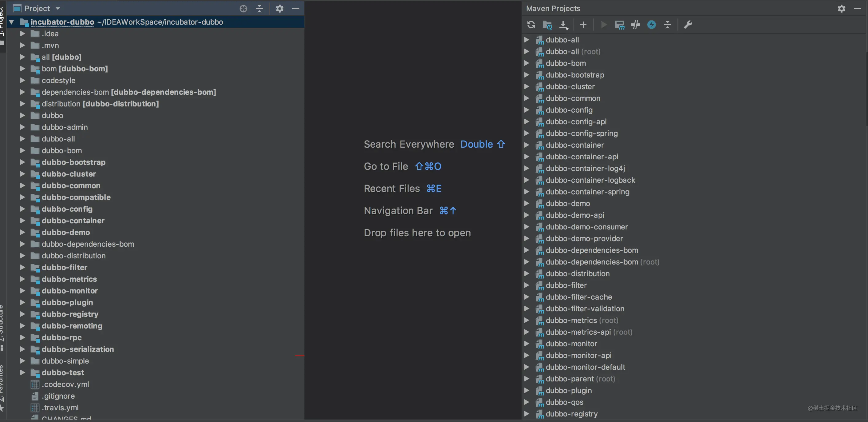Select the dubbo-serialization module
Image resolution: width=868 pixels, height=422 pixels.
(78, 349)
